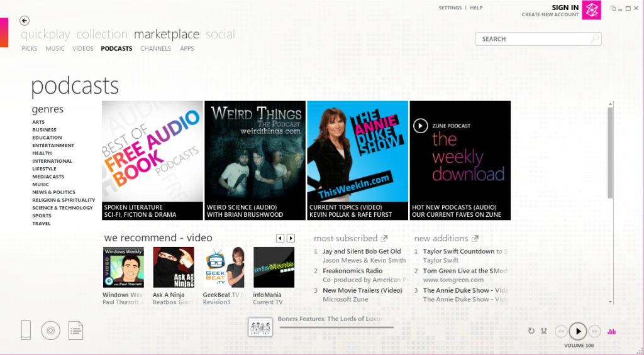Open the Windows Weekly video podcast

(123, 267)
